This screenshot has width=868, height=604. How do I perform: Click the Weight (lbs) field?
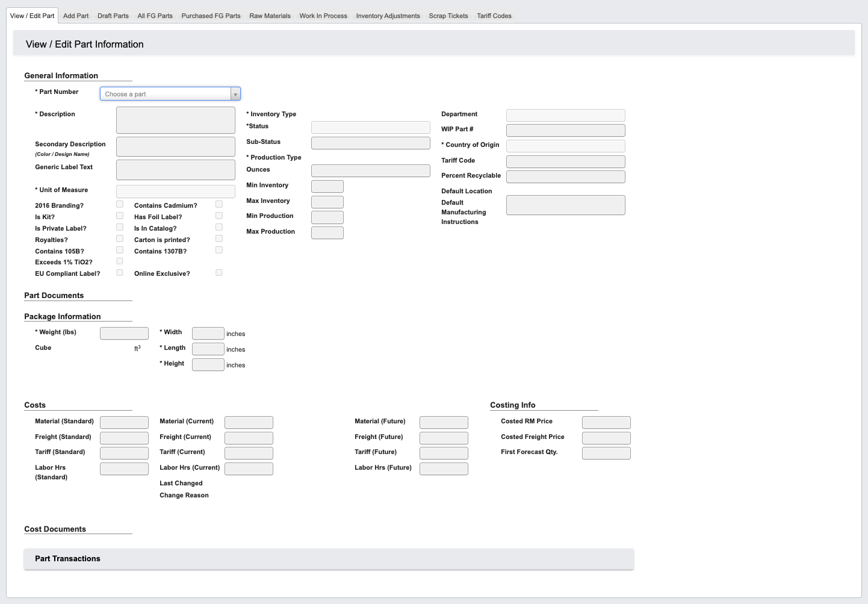[x=124, y=333]
